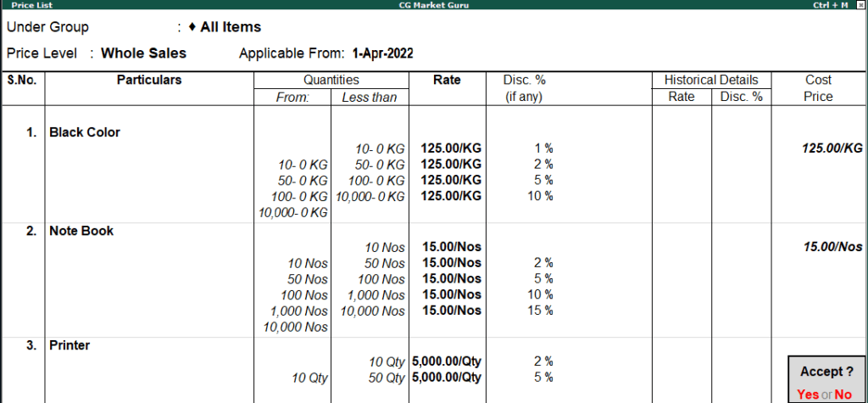Click Black Color discount 1 %
This screenshot has height=403, width=868.
point(543,148)
